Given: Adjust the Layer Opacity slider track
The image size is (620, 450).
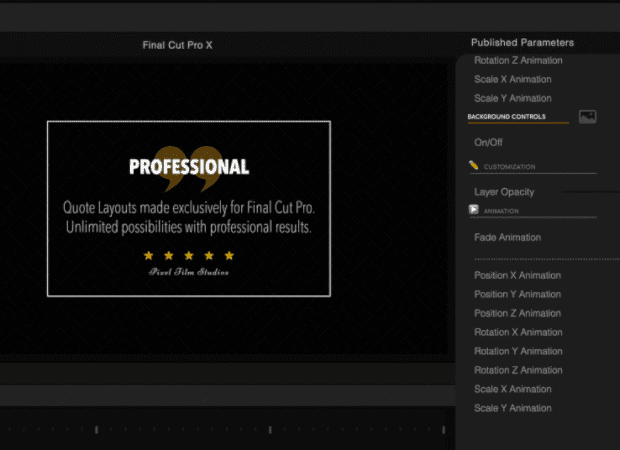Looking at the screenshot, I should click(x=591, y=192).
